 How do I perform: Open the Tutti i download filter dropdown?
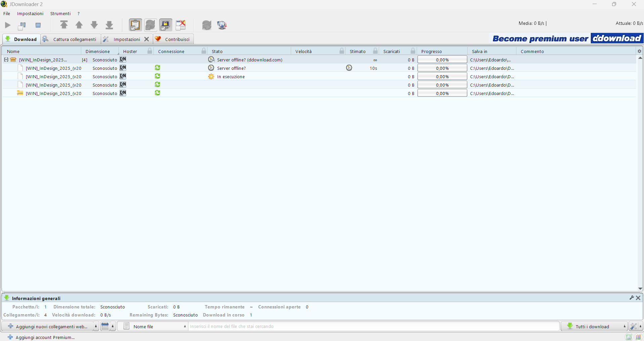pyautogui.click(x=594, y=326)
